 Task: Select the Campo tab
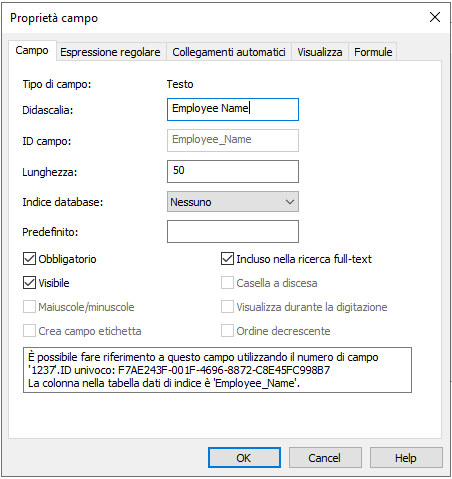[x=32, y=50]
